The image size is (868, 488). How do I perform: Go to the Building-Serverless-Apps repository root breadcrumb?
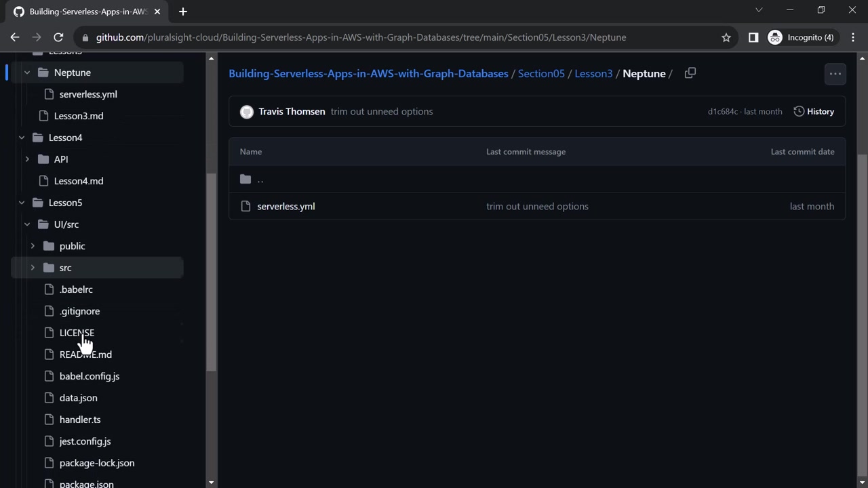pos(368,73)
